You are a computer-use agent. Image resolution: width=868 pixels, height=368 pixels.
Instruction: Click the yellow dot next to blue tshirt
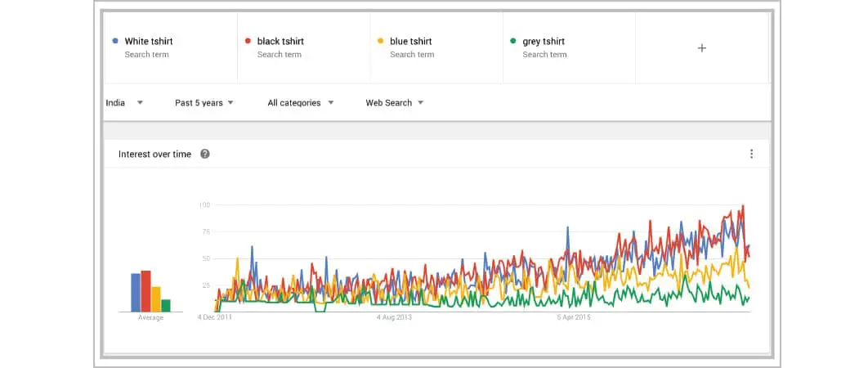click(x=380, y=41)
